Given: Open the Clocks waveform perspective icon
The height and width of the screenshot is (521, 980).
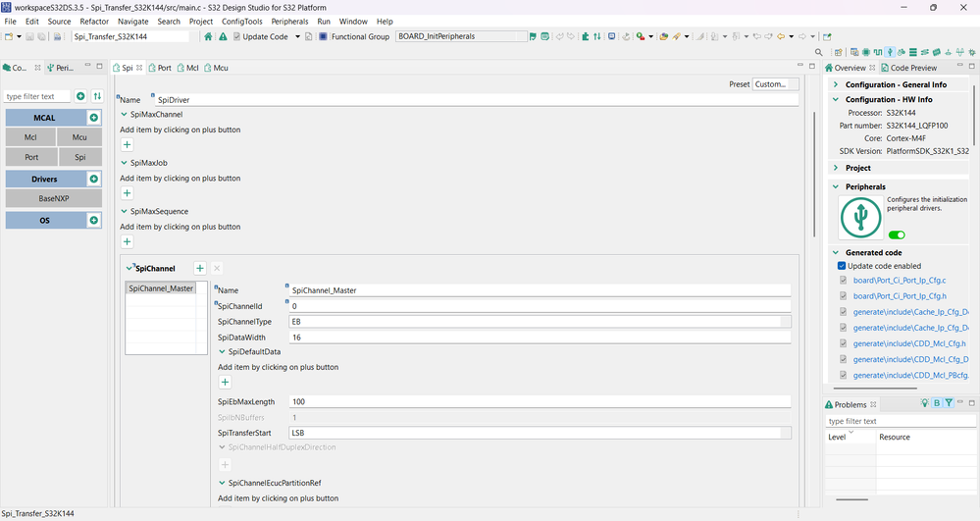Looking at the screenshot, I should tap(878, 53).
